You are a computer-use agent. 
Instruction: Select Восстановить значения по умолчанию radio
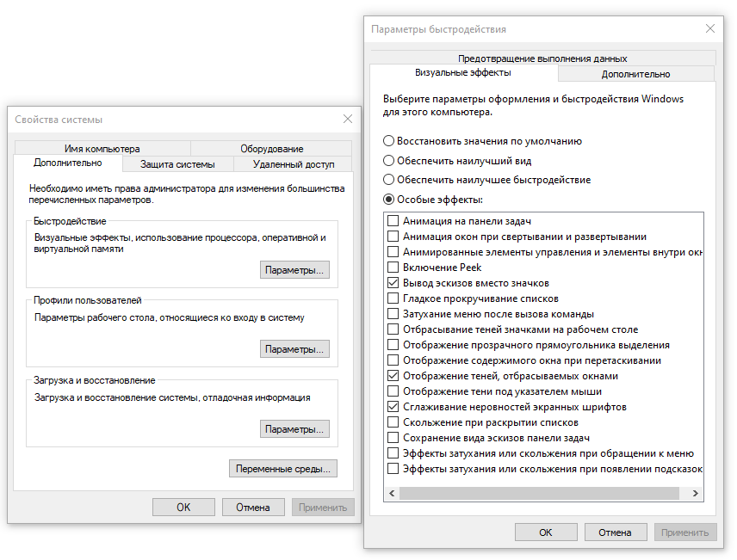coord(389,141)
